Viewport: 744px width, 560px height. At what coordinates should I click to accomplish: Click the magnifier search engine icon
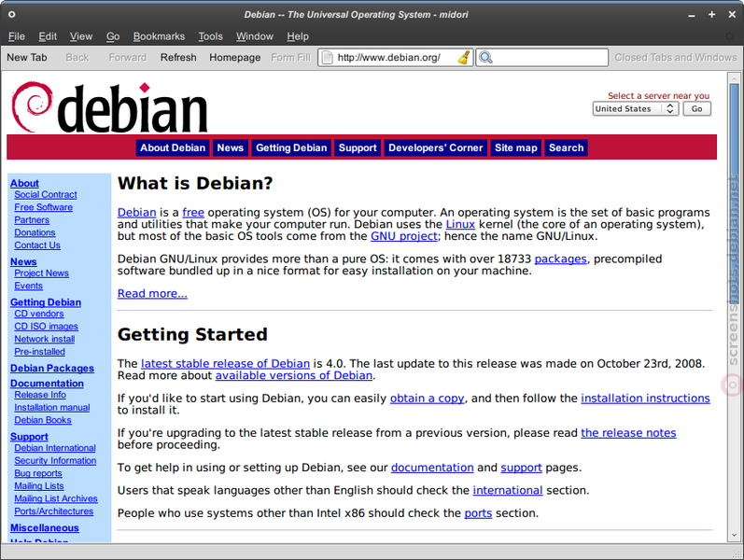pos(485,58)
